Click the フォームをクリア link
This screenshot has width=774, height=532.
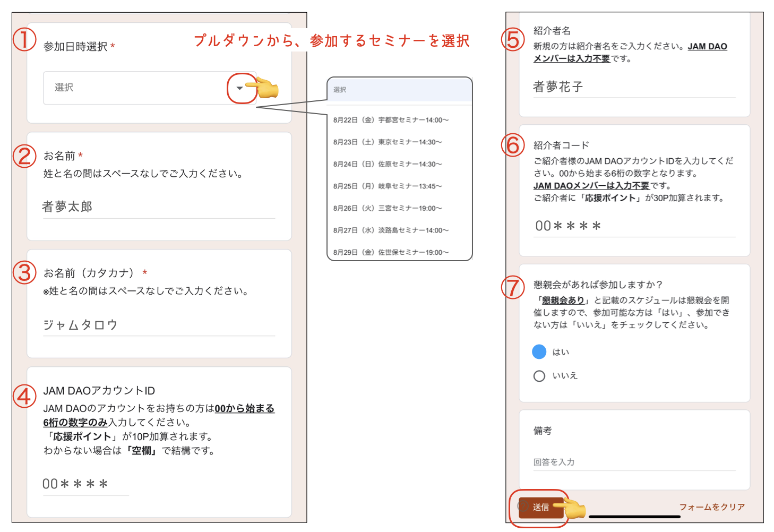[712, 507]
